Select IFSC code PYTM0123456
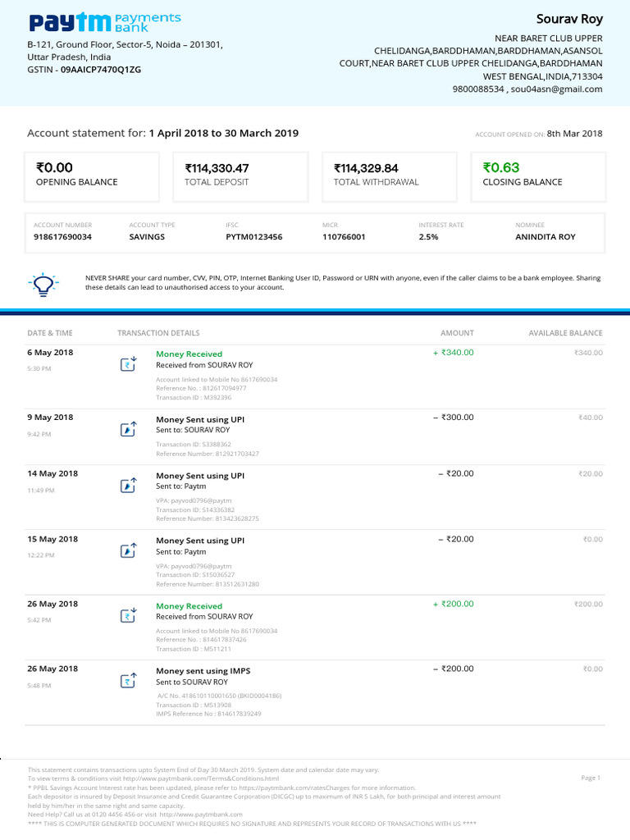630x840 pixels. click(254, 237)
